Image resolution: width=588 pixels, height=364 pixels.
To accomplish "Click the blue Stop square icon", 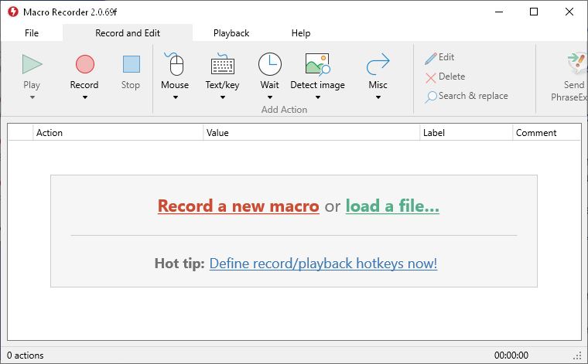I will point(132,64).
